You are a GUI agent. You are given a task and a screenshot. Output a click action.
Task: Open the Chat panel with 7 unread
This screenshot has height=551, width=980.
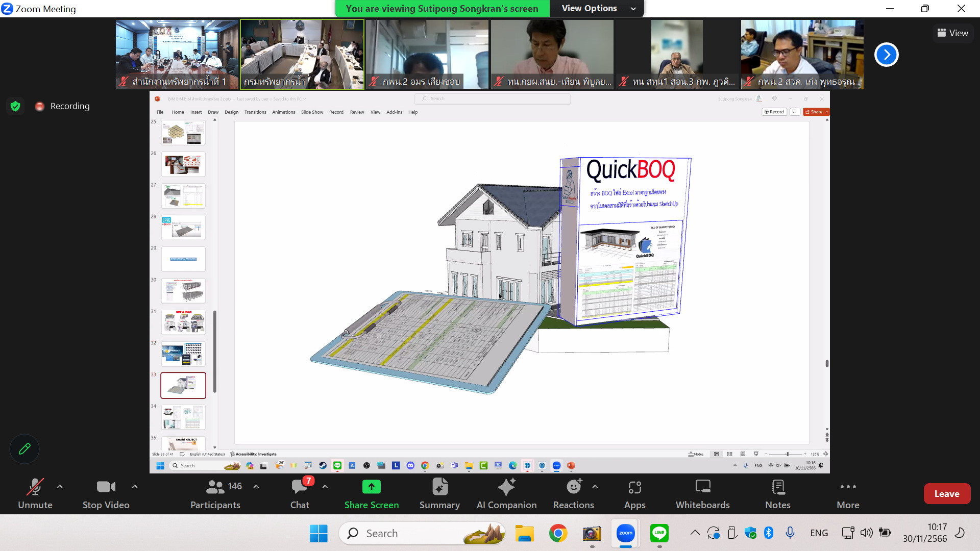[300, 493]
